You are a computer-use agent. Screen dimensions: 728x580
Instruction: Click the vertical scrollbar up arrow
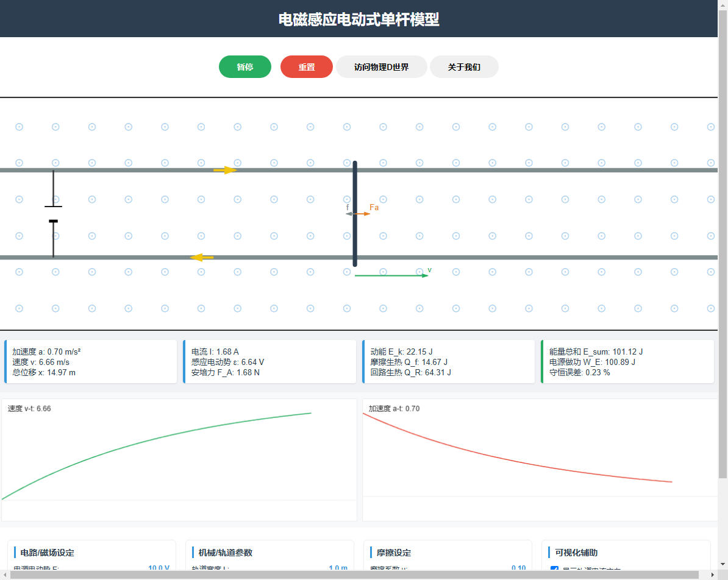point(723,5)
